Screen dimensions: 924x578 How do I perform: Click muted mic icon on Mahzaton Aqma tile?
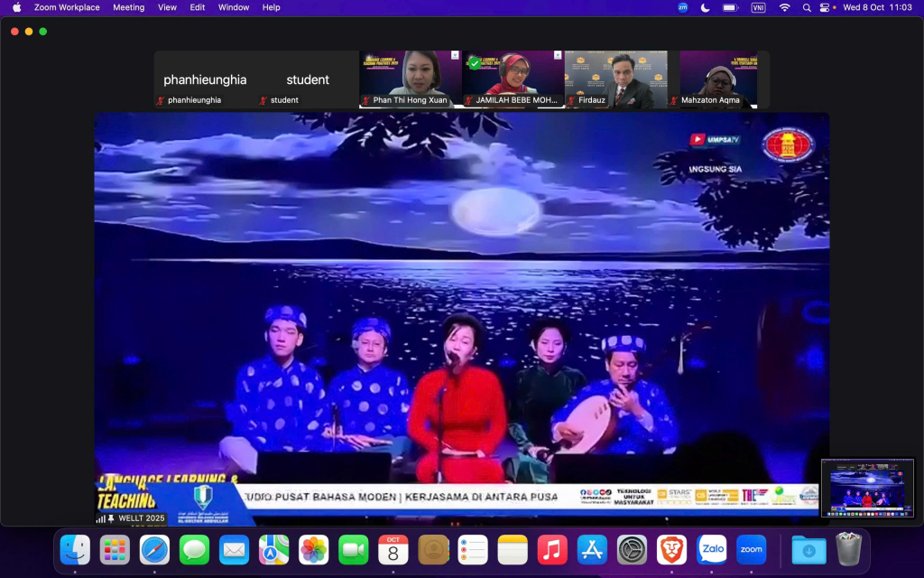tap(673, 100)
